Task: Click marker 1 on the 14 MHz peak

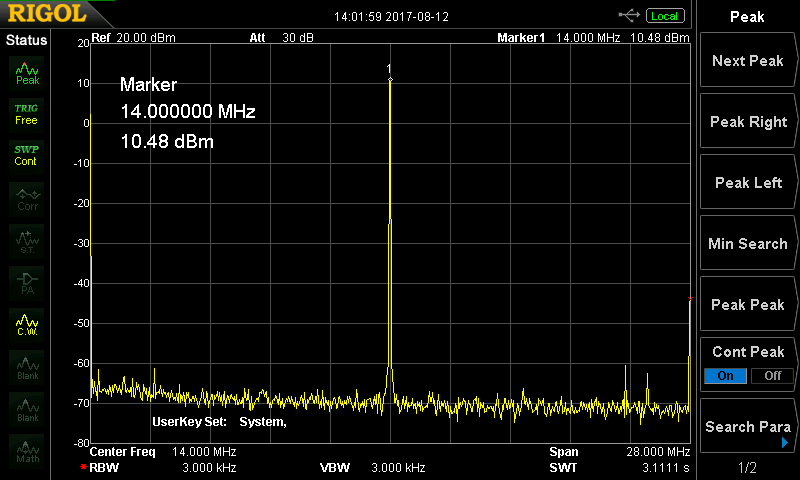Action: tap(390, 79)
